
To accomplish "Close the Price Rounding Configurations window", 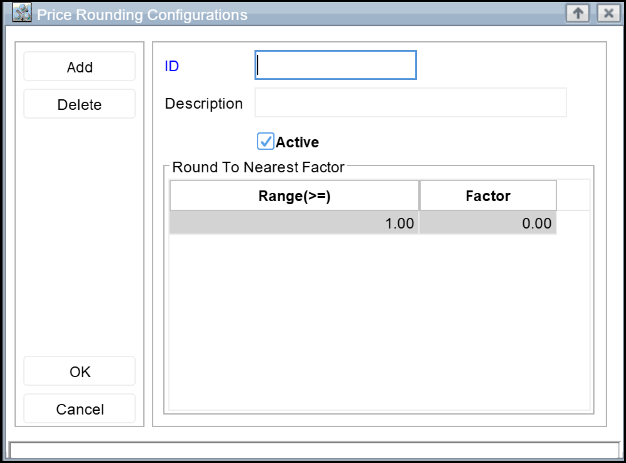I will point(606,14).
